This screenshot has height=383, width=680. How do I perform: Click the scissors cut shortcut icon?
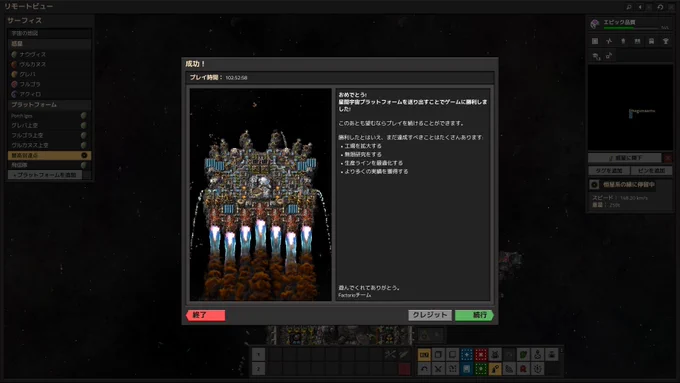tap(438, 369)
